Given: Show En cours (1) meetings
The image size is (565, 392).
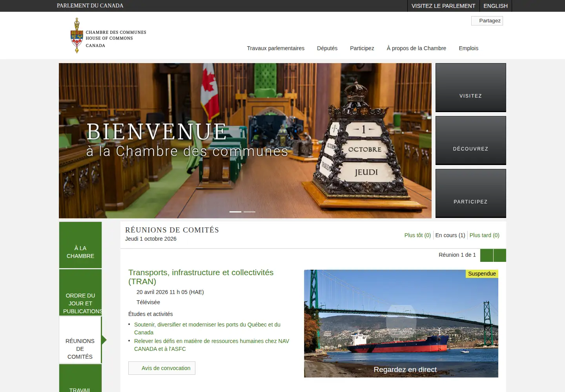Looking at the screenshot, I should point(450,235).
